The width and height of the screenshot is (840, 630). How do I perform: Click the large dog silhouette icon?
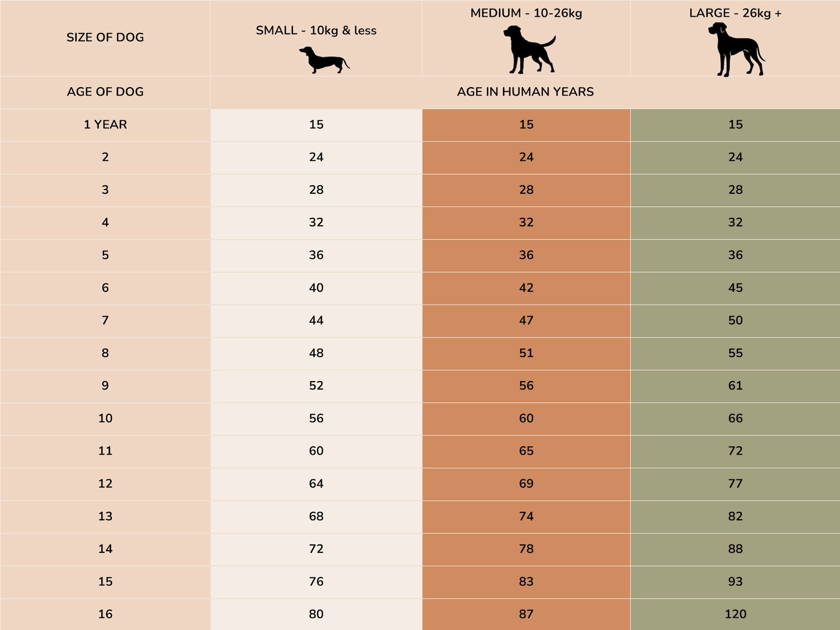[735, 50]
